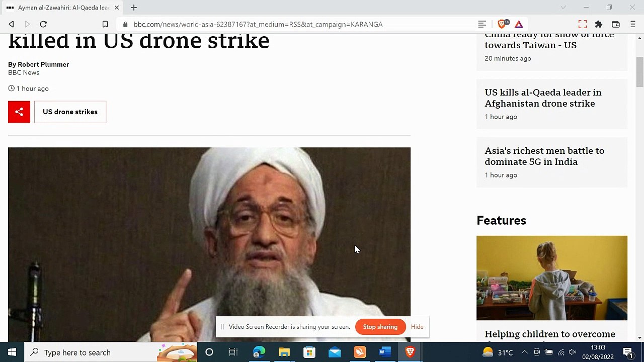
Task: Open the 31°C weather widget
Action: pos(498,352)
